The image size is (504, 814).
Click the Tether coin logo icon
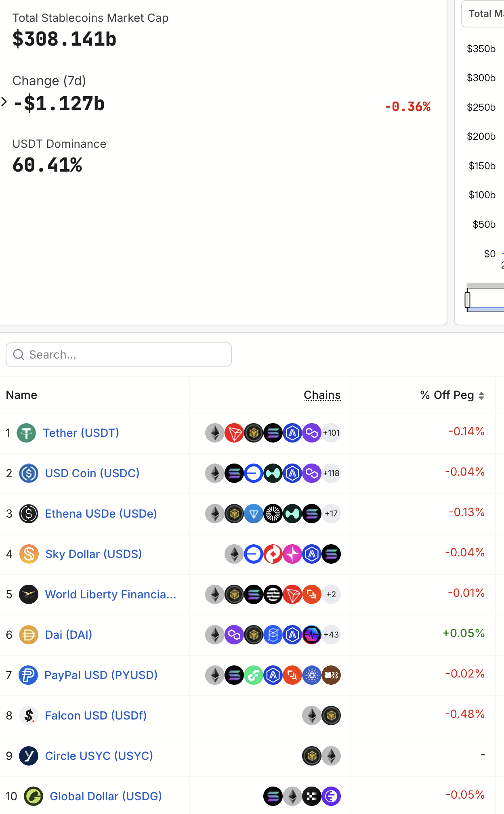tap(26, 433)
